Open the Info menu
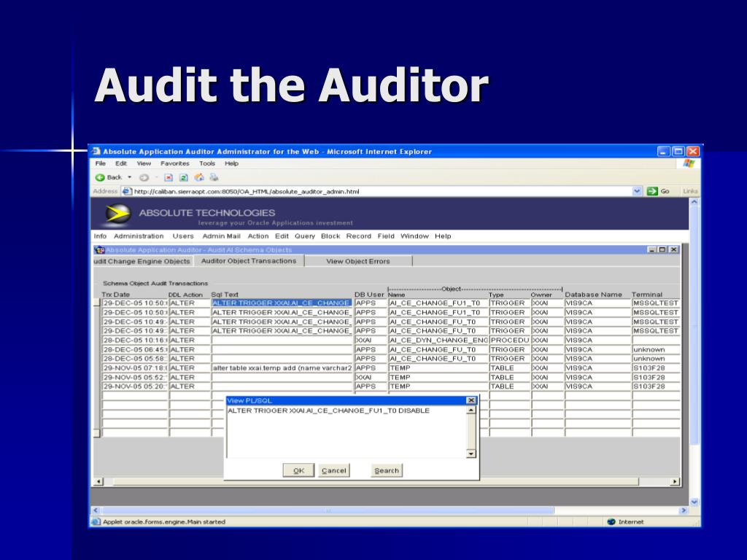747x560 pixels. [x=100, y=236]
